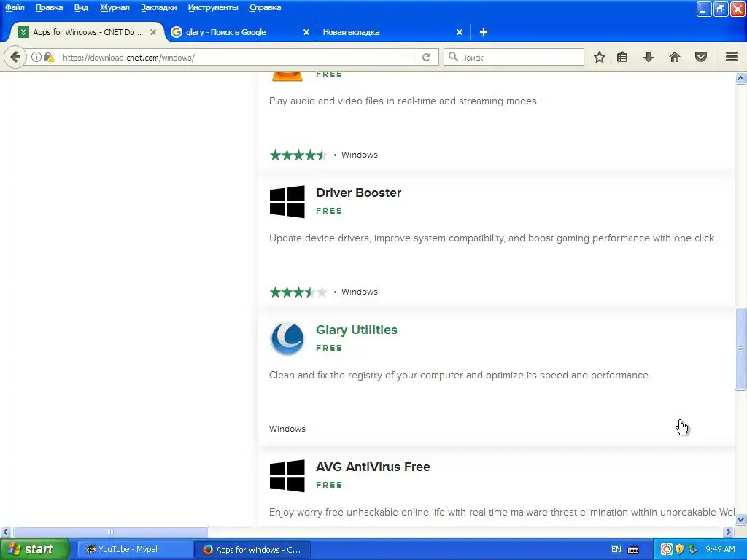This screenshot has width=747, height=560.
Task: Click the horizontal scrollbar left arrow
Action: (5, 532)
